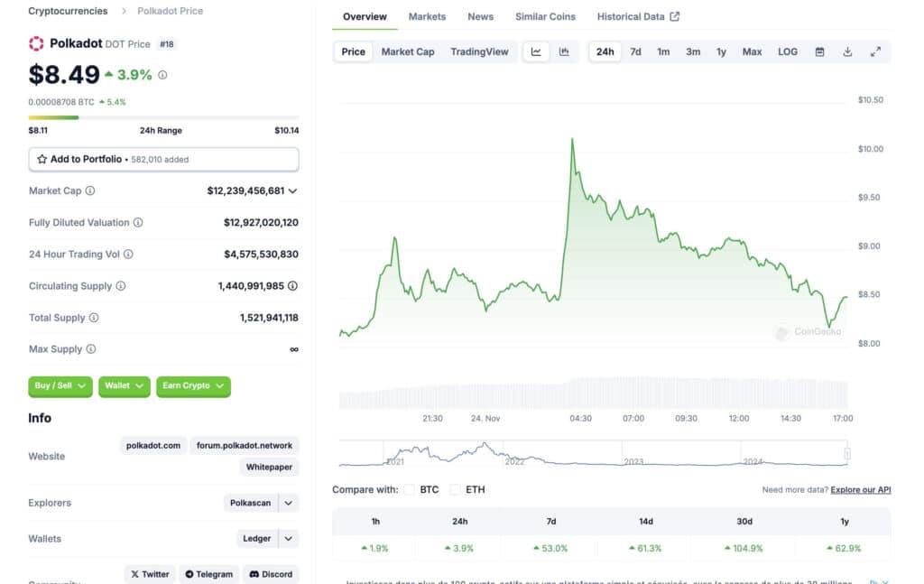Select 24h chart timeframe
This screenshot has height=584, width=924.
pyautogui.click(x=605, y=51)
